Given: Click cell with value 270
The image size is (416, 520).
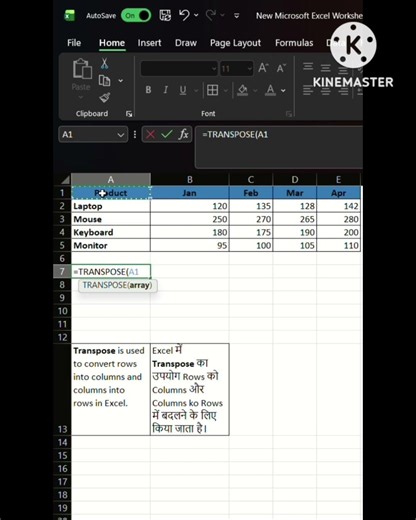Looking at the screenshot, I should [x=251, y=219].
